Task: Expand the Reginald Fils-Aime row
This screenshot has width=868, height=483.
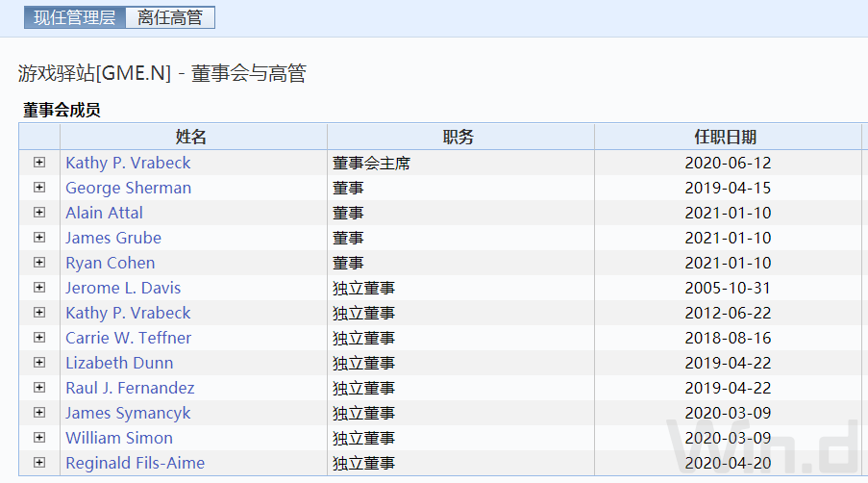Action: click(39, 462)
